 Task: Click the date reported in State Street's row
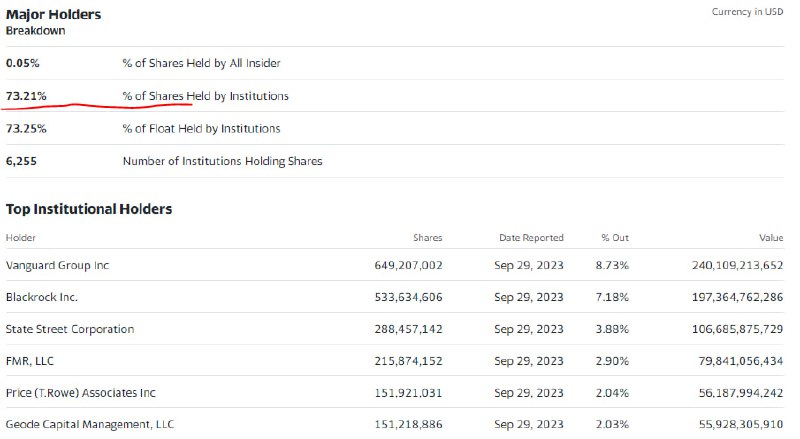(529, 329)
